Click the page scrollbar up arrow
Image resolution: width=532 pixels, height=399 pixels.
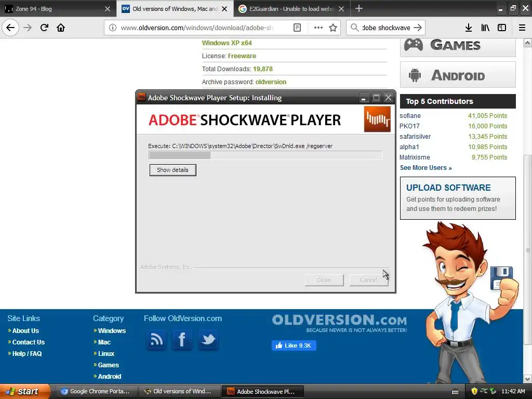(x=528, y=43)
